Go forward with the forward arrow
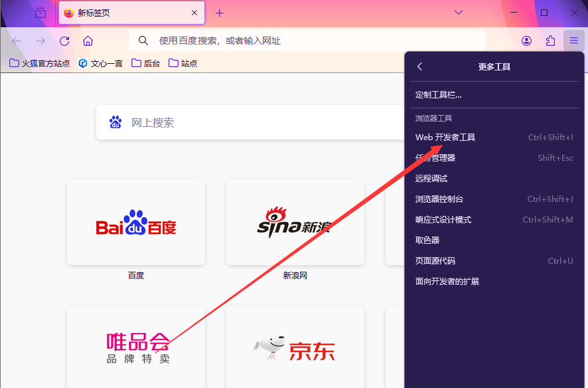 pos(40,41)
